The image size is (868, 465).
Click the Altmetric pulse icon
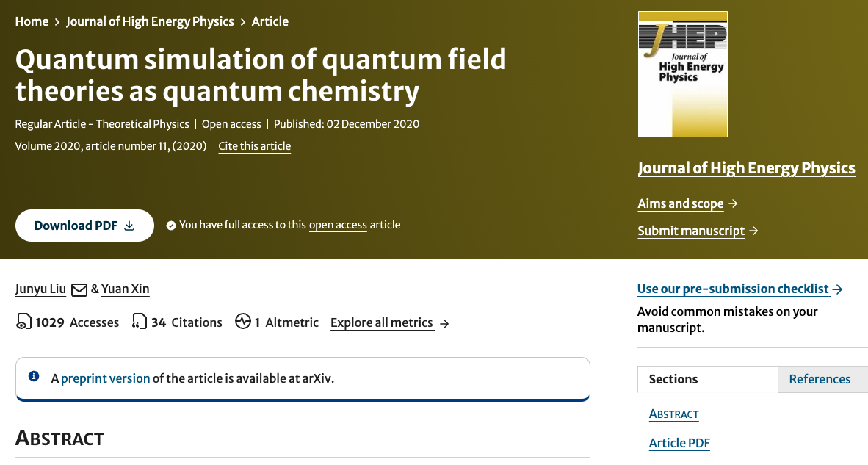pyautogui.click(x=243, y=322)
